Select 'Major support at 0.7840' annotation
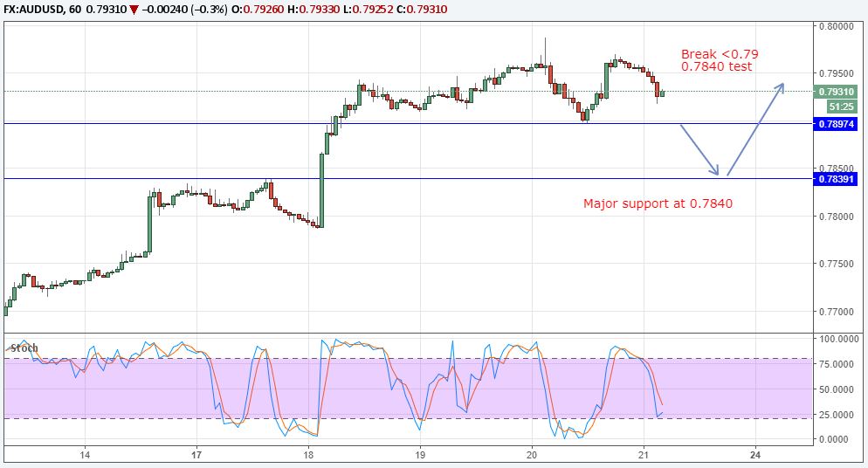The width and height of the screenshot is (868, 468). tap(658, 203)
